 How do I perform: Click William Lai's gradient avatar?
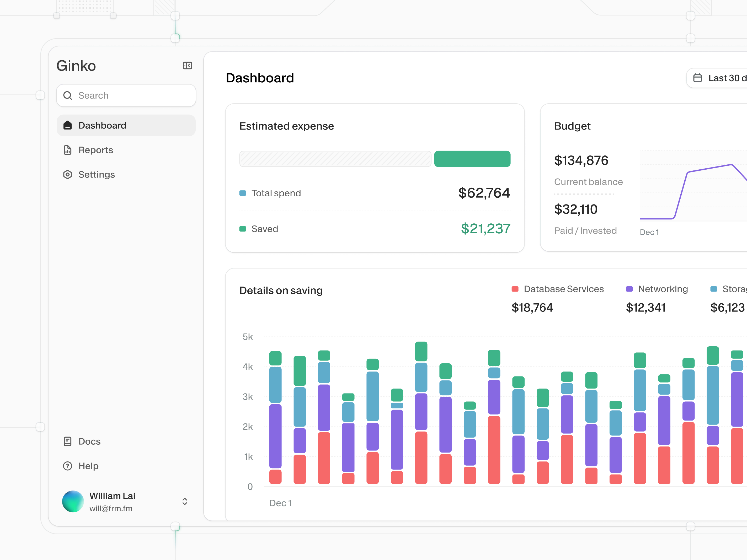pos(73,501)
